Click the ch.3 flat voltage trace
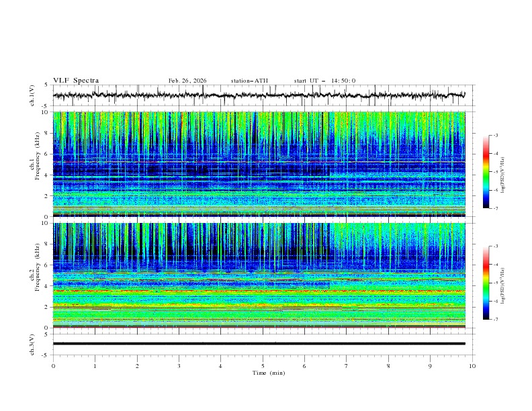Viewport: 532px width, 411px height. [259, 344]
